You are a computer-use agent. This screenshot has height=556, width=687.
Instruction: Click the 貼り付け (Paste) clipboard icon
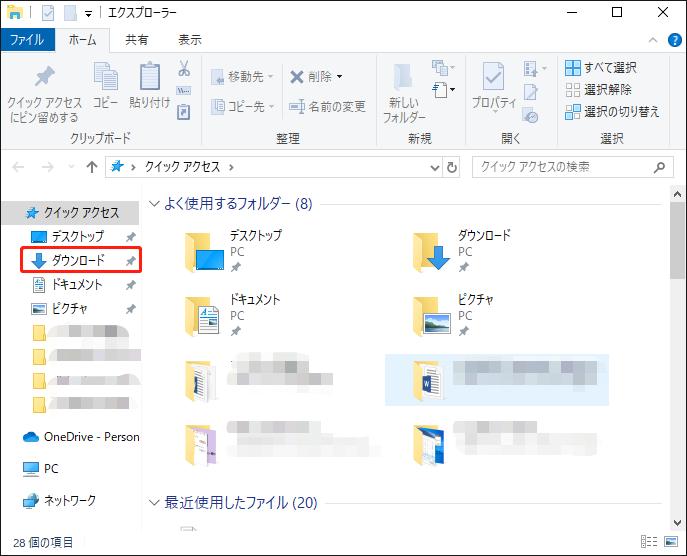pos(149,76)
